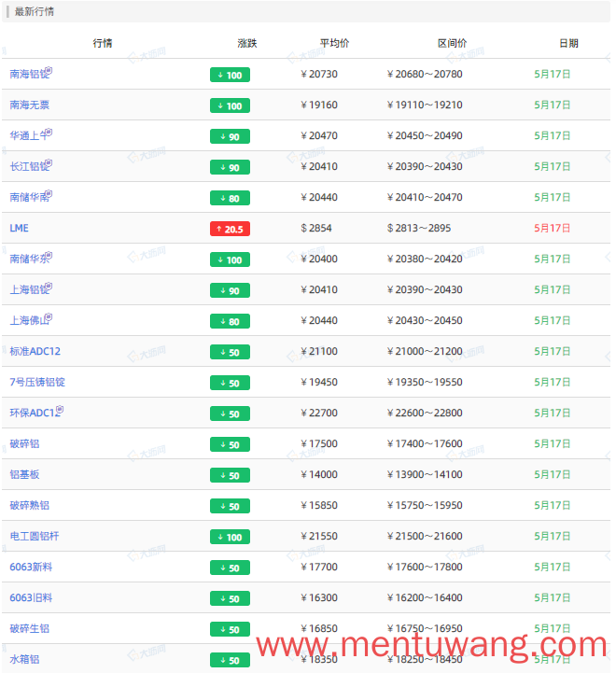The height and width of the screenshot is (673, 616).
Task: Select the average price ¥14000
Action: (x=319, y=474)
